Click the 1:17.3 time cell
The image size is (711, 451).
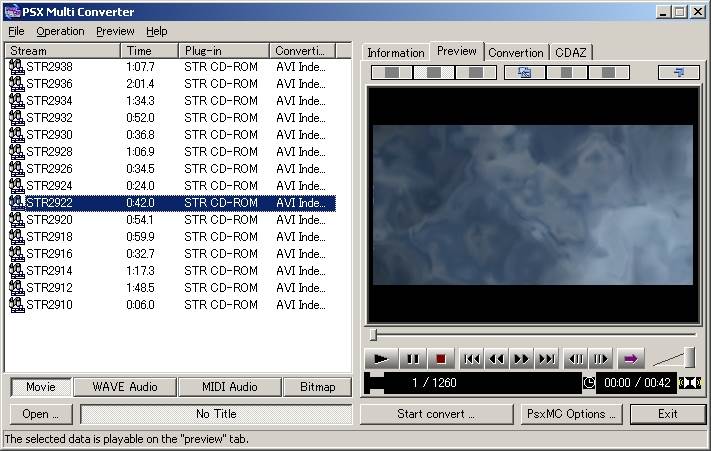click(140, 271)
